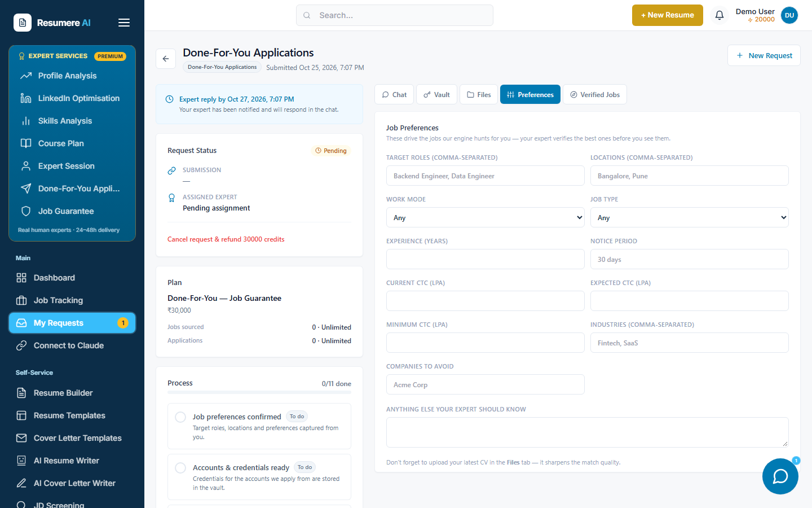Toggle Job preferences confirmed step circle

pos(180,417)
